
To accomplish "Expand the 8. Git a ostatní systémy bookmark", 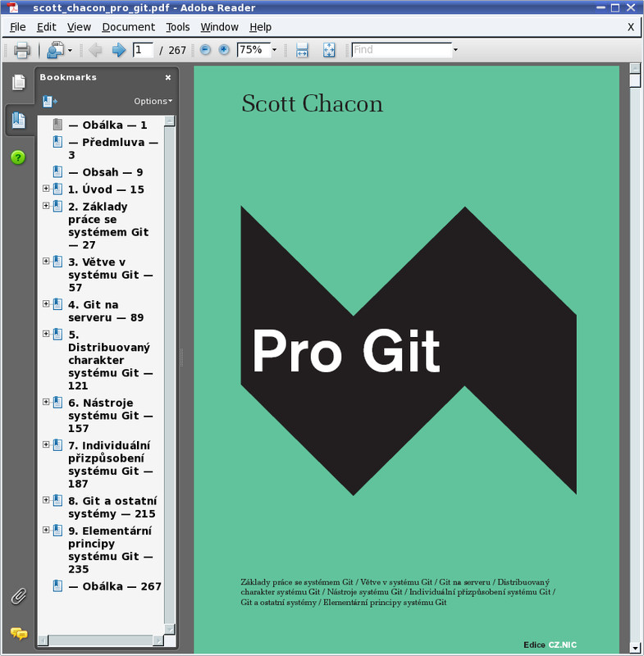I will pos(46,500).
